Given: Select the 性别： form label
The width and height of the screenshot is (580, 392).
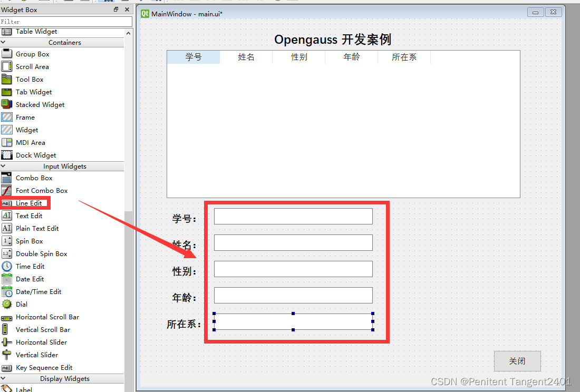Looking at the screenshot, I should pyautogui.click(x=184, y=271).
